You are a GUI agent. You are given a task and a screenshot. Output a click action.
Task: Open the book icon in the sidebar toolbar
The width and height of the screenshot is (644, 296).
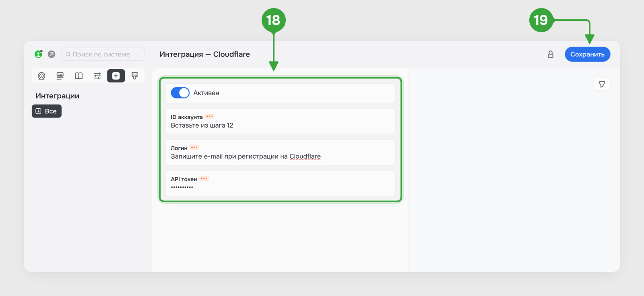[x=79, y=76]
